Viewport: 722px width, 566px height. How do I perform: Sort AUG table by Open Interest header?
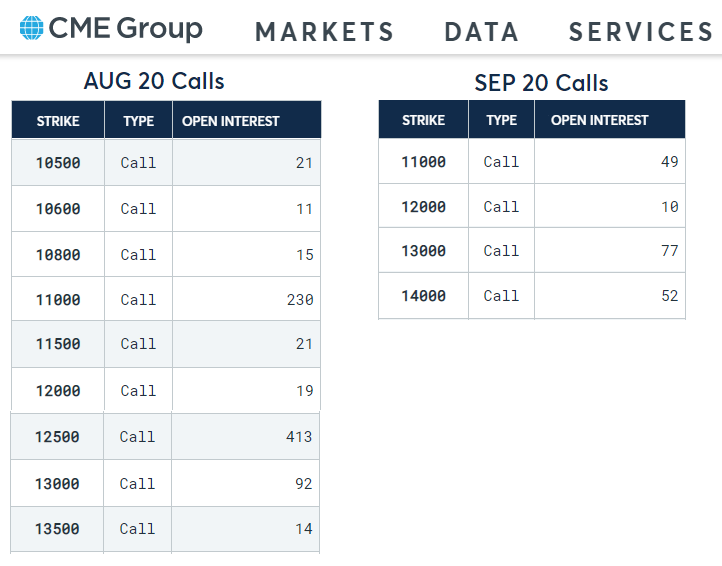[231, 121]
